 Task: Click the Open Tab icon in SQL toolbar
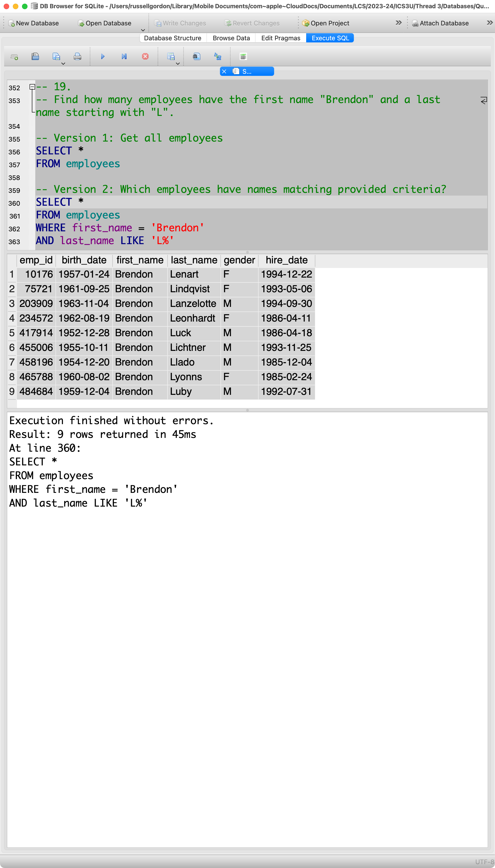pyautogui.click(x=14, y=57)
